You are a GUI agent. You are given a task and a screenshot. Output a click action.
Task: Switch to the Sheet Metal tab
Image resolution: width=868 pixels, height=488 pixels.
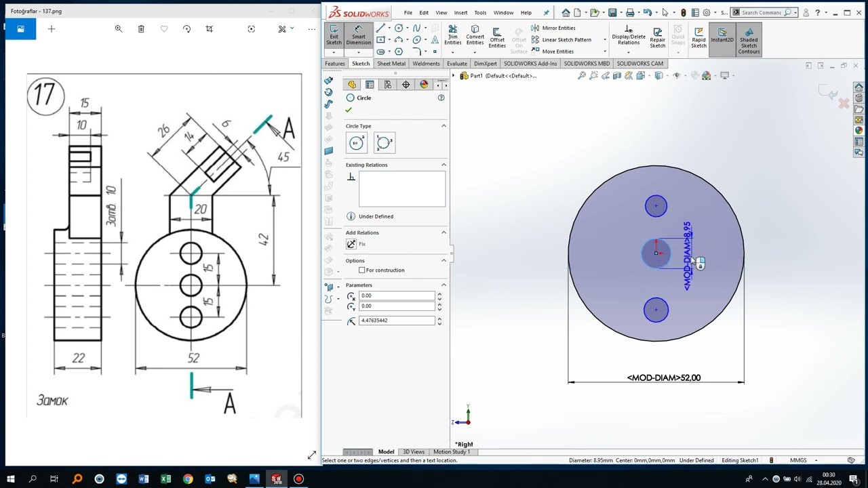click(x=391, y=64)
